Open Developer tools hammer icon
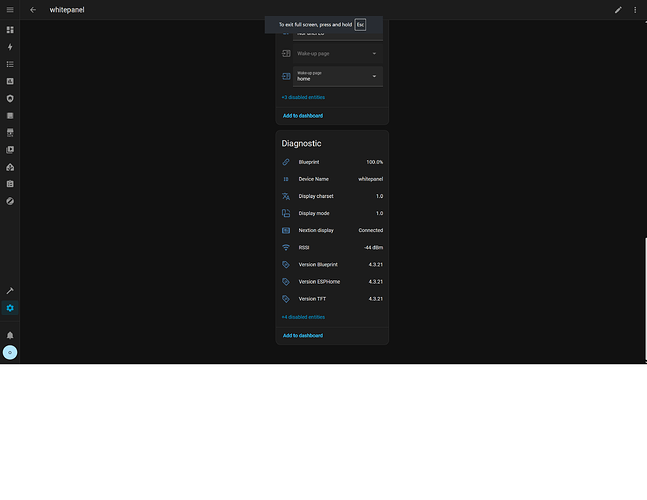 (x=10, y=291)
